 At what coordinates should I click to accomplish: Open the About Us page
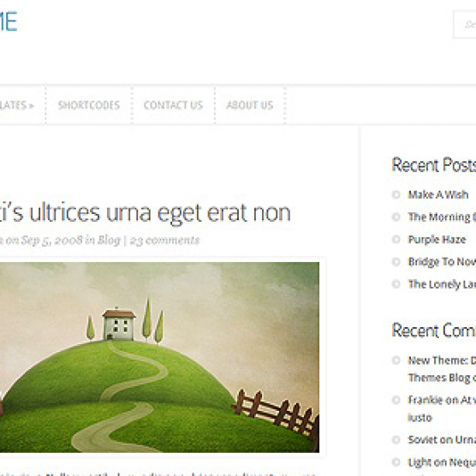(x=250, y=105)
